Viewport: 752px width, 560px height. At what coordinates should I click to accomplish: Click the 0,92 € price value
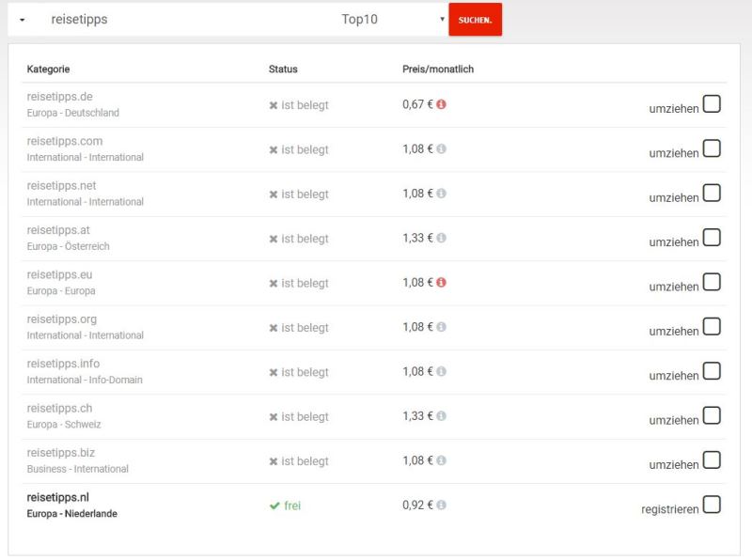[x=417, y=505]
